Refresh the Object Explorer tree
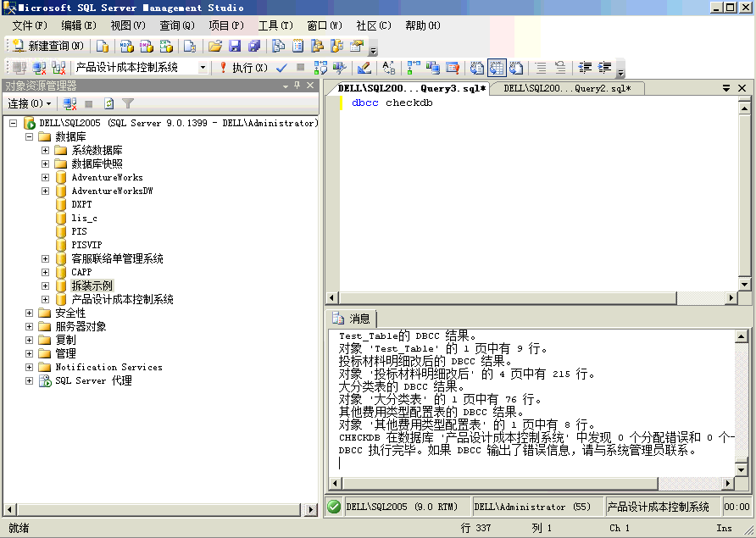The width and height of the screenshot is (756, 538). [109, 103]
